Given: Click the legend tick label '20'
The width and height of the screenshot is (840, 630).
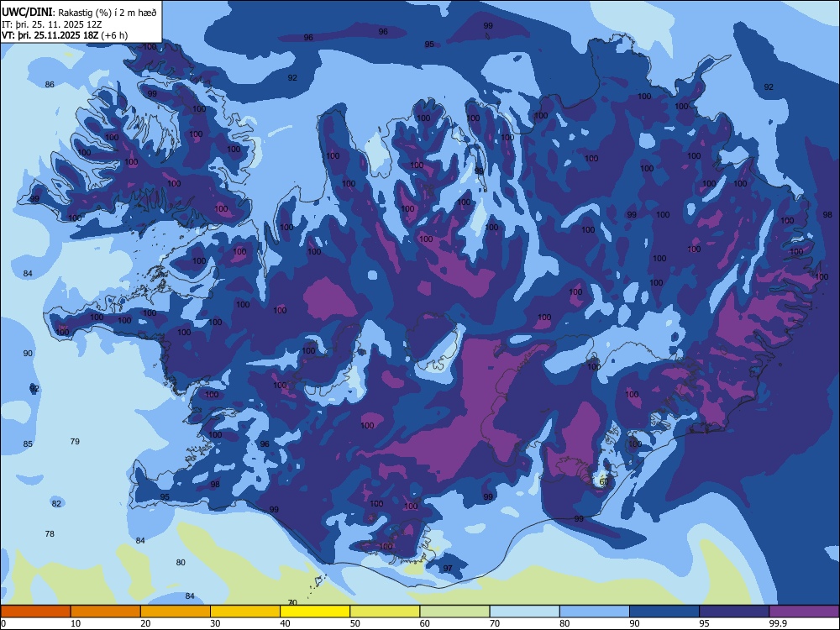Looking at the screenshot, I should tap(145, 623).
